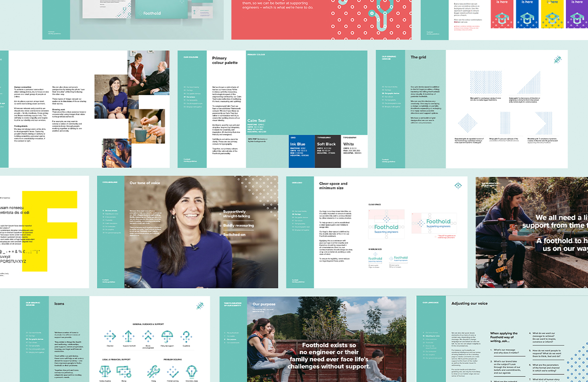Image resolution: width=588 pixels, height=382 pixels.
Task: Click the 'Icons' page heading
Action: click(59, 303)
